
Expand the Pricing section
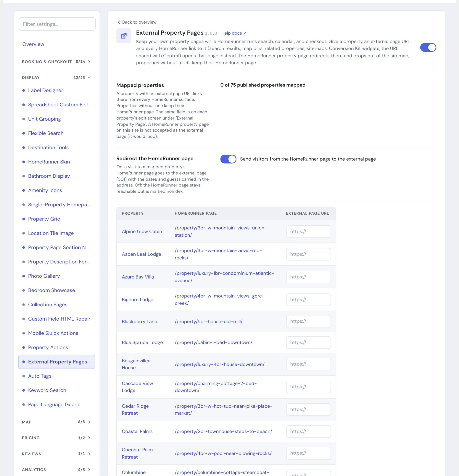[x=56, y=438]
